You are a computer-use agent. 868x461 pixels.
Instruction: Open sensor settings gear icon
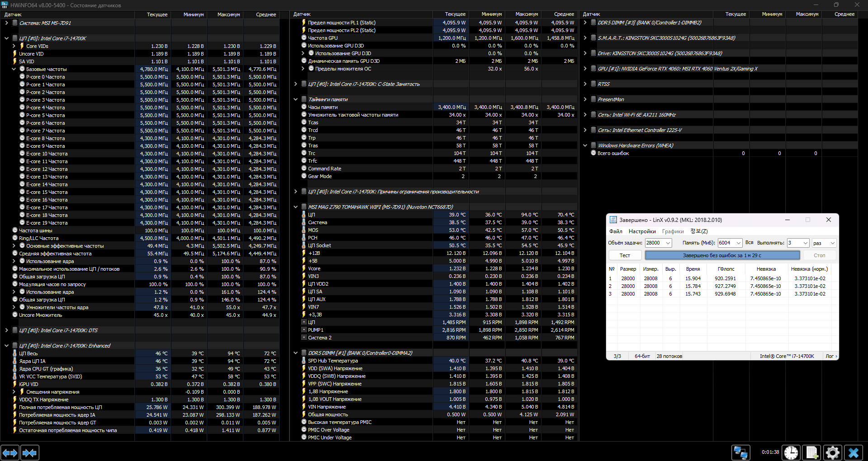coord(832,452)
